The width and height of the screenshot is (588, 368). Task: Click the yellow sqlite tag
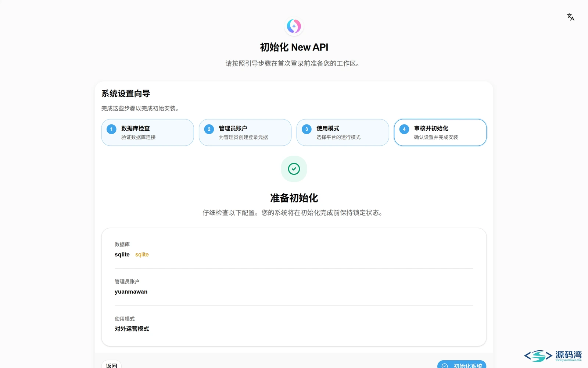click(x=142, y=255)
